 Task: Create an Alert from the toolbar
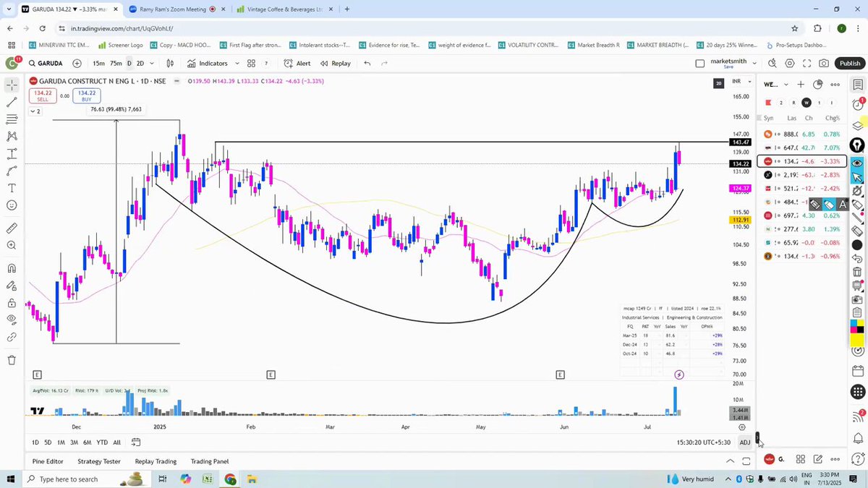point(297,63)
